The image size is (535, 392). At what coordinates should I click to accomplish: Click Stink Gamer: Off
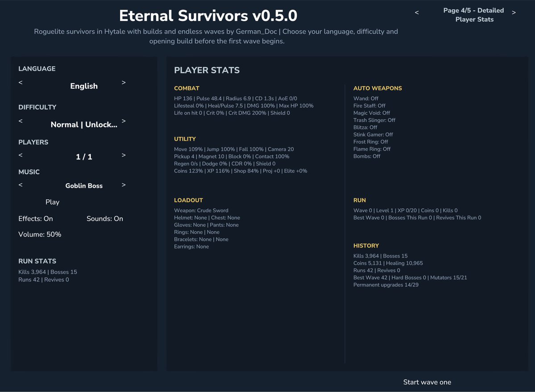tap(373, 135)
